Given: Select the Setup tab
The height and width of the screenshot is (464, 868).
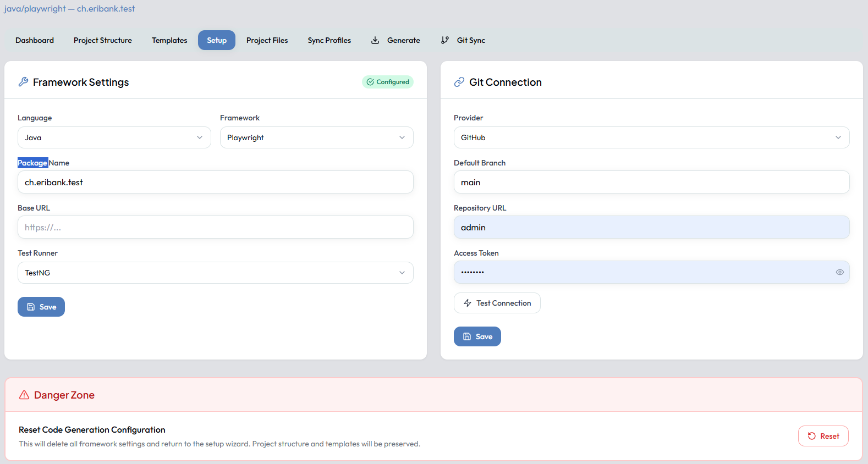Looking at the screenshot, I should pos(217,40).
